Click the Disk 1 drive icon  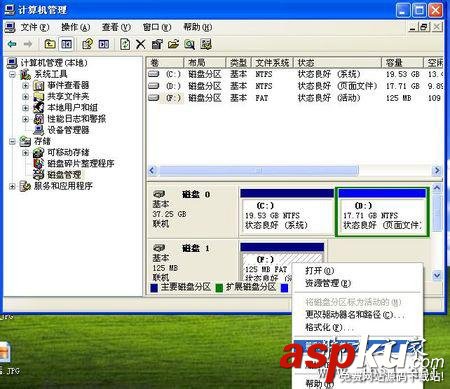pos(159,248)
